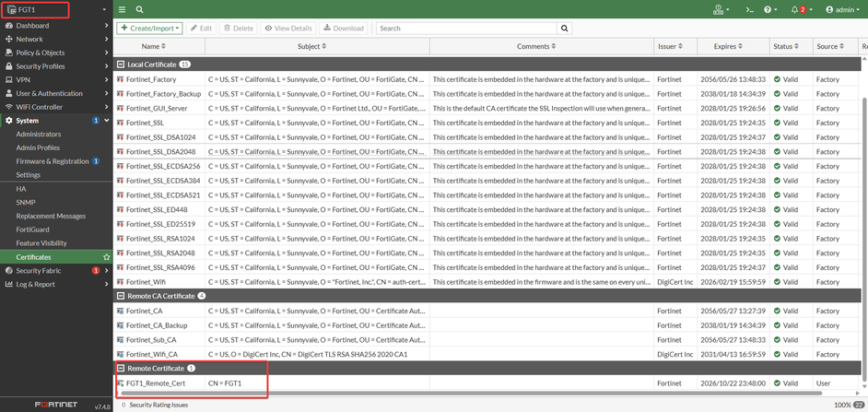Click the horizontal scrollbar of the table
Viewport: 868px width, 412px height.
coord(472,393)
